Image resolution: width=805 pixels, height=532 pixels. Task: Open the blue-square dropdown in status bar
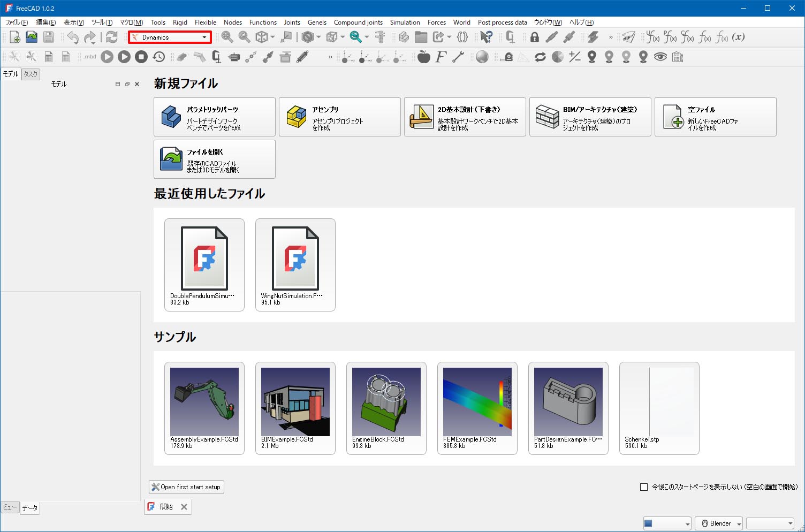pyautogui.click(x=667, y=523)
